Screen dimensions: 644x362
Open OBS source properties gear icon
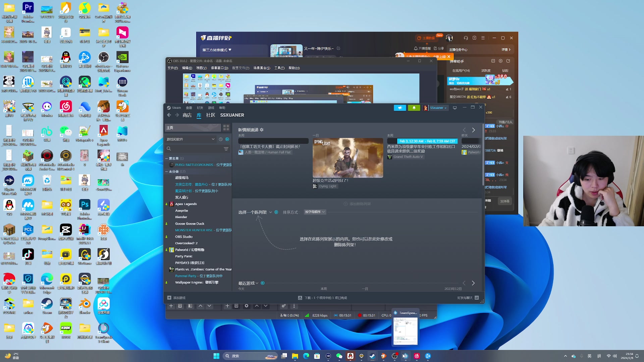pos(247,306)
